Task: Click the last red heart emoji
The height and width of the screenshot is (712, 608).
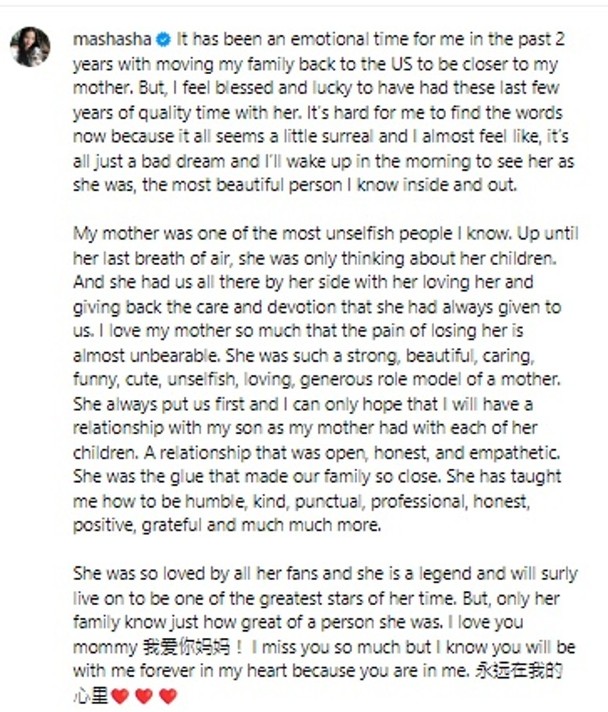Action: (x=167, y=696)
